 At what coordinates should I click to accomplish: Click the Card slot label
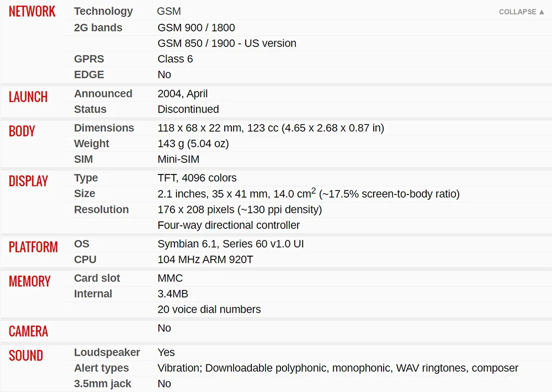tap(97, 278)
